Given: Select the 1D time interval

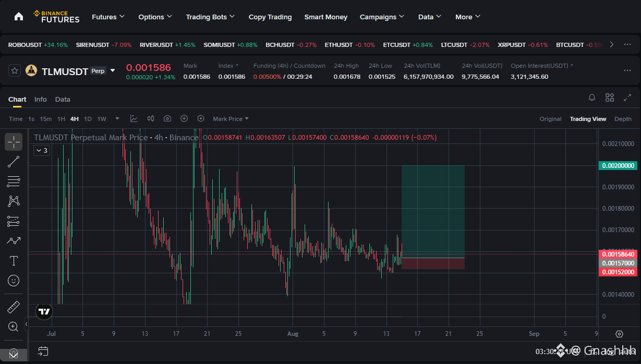Looking at the screenshot, I should point(88,118).
